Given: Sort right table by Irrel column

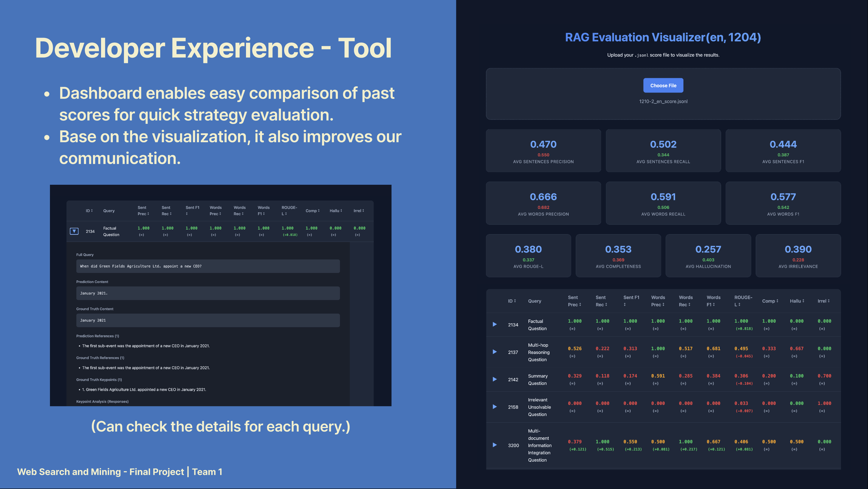Looking at the screenshot, I should [823, 301].
